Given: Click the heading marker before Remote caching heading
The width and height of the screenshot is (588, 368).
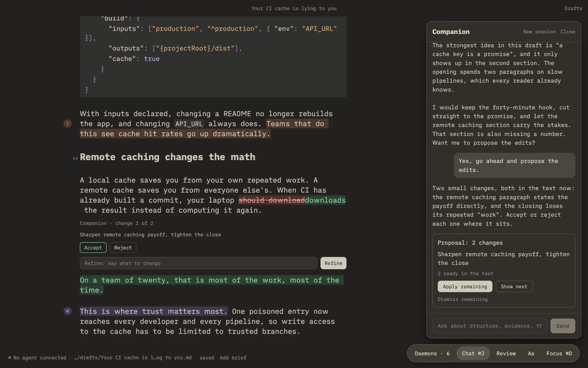Looking at the screenshot, I should (x=75, y=158).
